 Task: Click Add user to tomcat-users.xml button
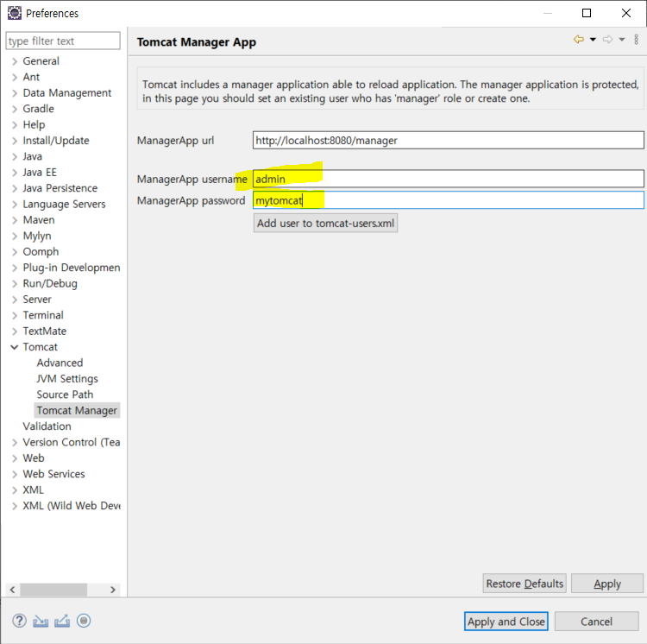(325, 224)
